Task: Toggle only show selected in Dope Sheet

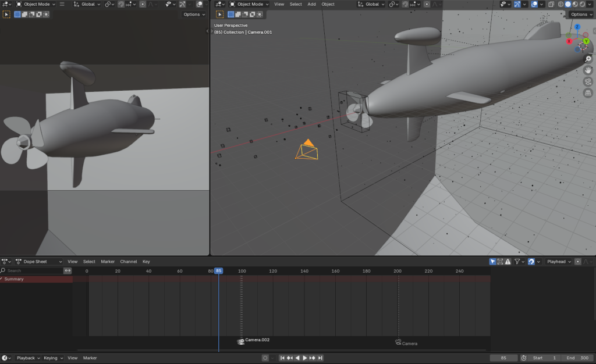Action: click(492, 262)
